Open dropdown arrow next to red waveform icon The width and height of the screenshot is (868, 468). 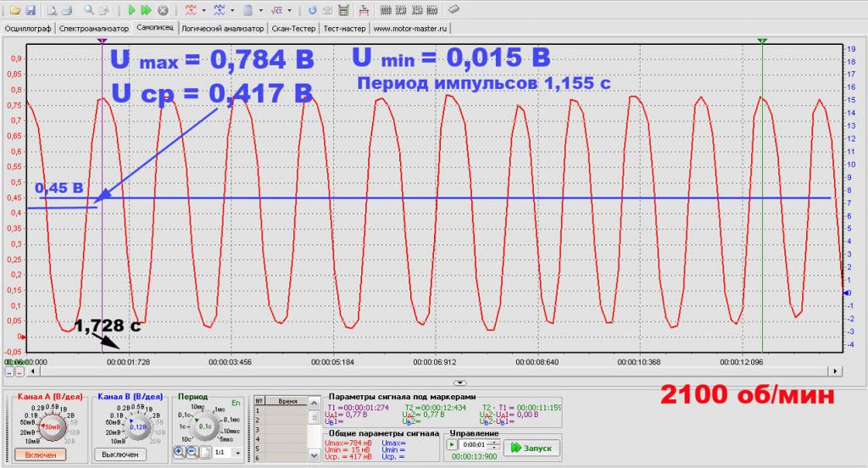(204, 11)
